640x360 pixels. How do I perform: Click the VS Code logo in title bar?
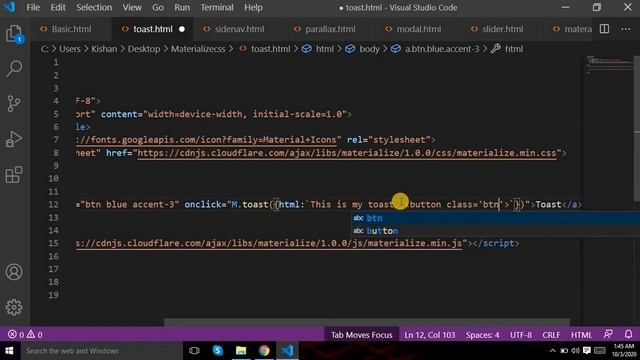click(9, 7)
